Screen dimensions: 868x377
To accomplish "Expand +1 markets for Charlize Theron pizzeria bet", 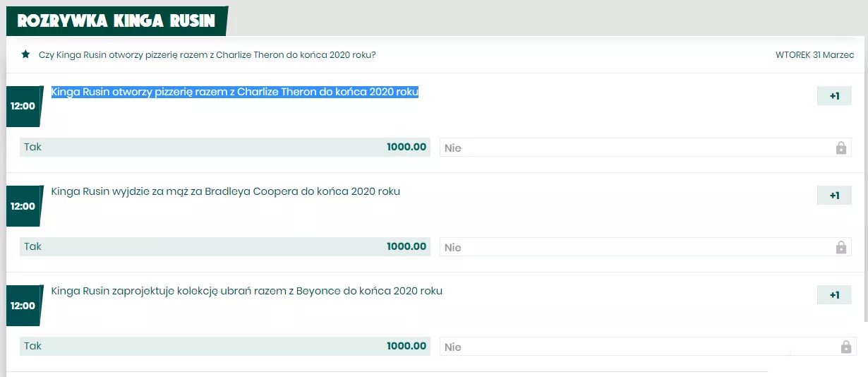I will (x=834, y=96).
